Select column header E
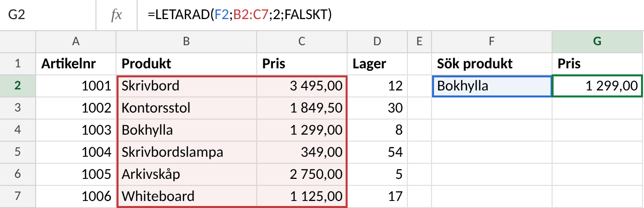This screenshot has width=644, height=208. 419,42
